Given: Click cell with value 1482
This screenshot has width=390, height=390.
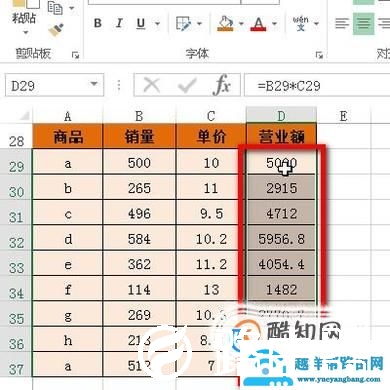Looking at the screenshot, I should click(281, 289).
